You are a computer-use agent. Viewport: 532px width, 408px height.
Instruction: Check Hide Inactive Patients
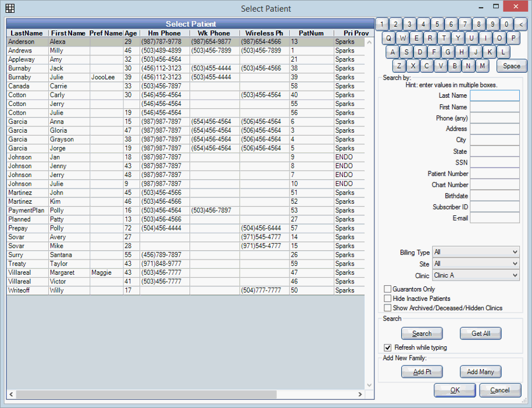[387, 299]
